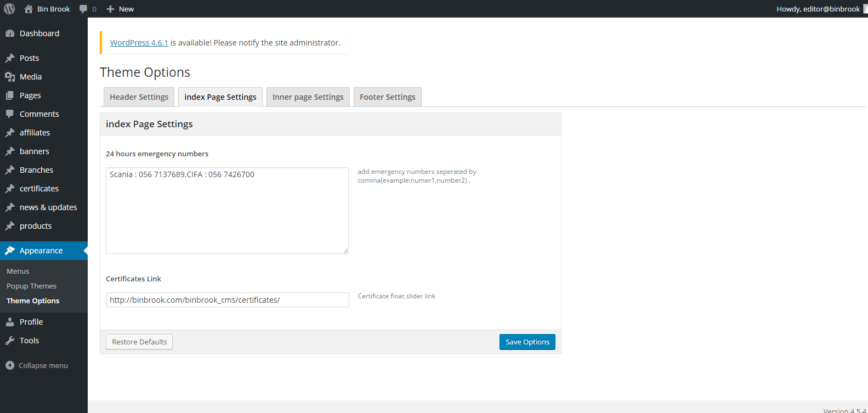Open the Howdy user account menu
This screenshot has height=413, width=868.
point(818,9)
